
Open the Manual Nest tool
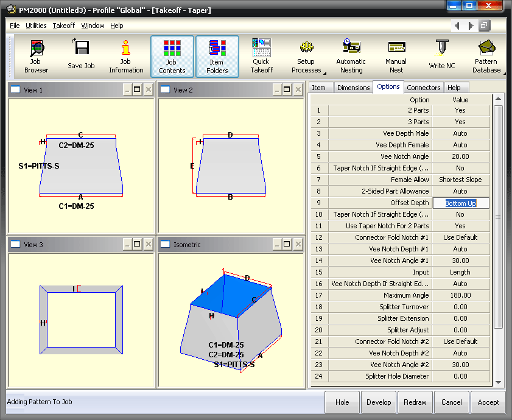coord(396,57)
